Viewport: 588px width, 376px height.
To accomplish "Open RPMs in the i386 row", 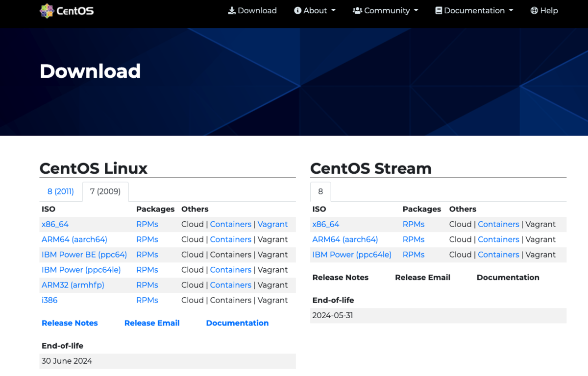I will tap(147, 300).
